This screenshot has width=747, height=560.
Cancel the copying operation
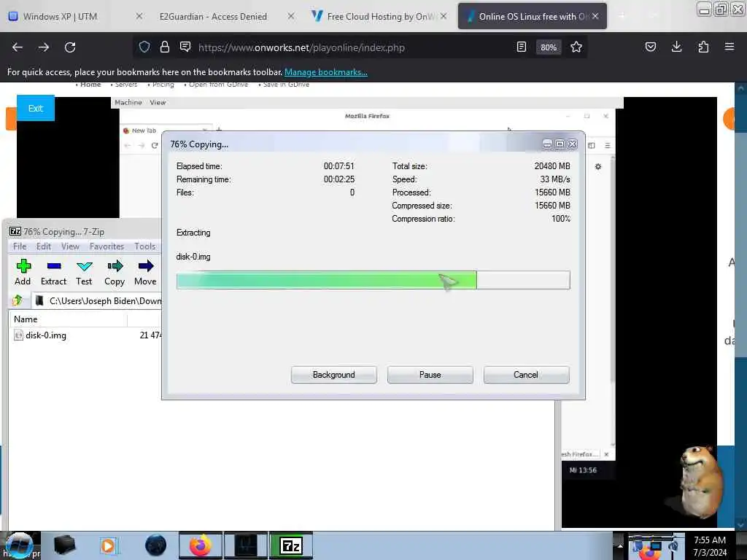(526, 375)
